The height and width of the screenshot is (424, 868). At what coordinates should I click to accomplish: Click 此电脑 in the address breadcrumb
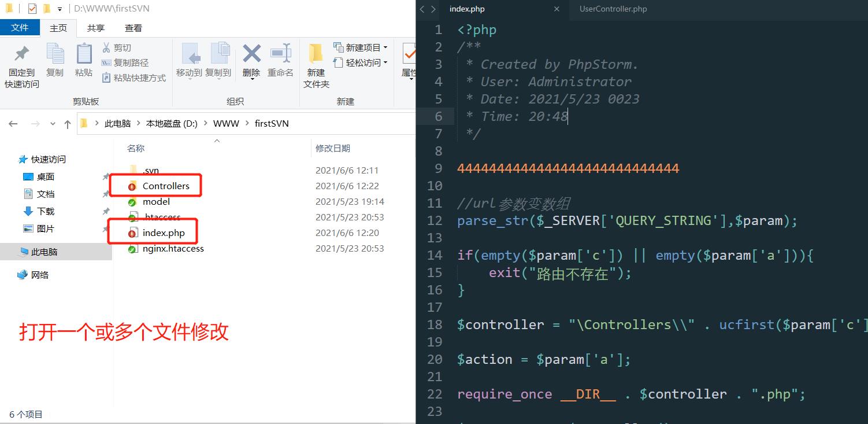117,124
